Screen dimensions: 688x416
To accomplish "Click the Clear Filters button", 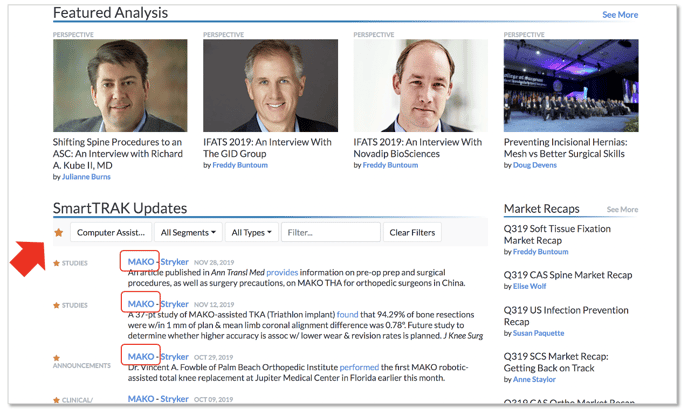I will click(412, 232).
